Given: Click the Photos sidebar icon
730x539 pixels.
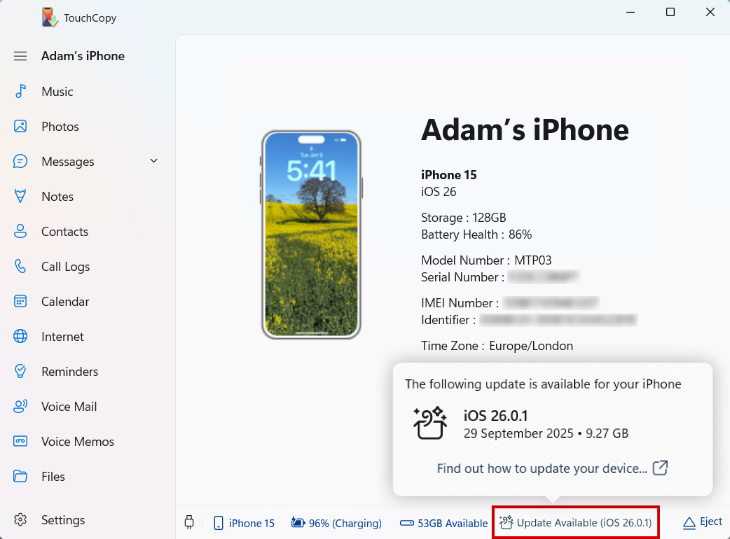Looking at the screenshot, I should [20, 126].
